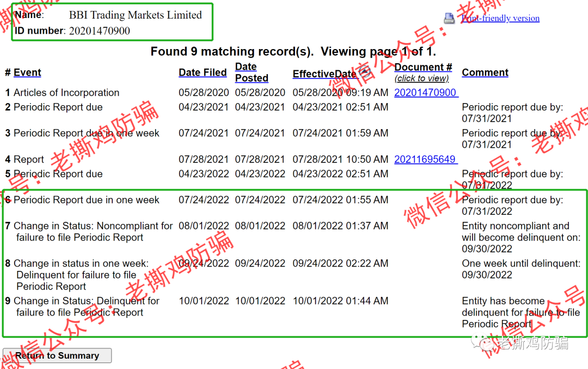Click row 6 comment 'Periodic report due by: 07/31/2022'
Image resolution: width=588 pixels, height=369 pixels.
[x=512, y=205]
